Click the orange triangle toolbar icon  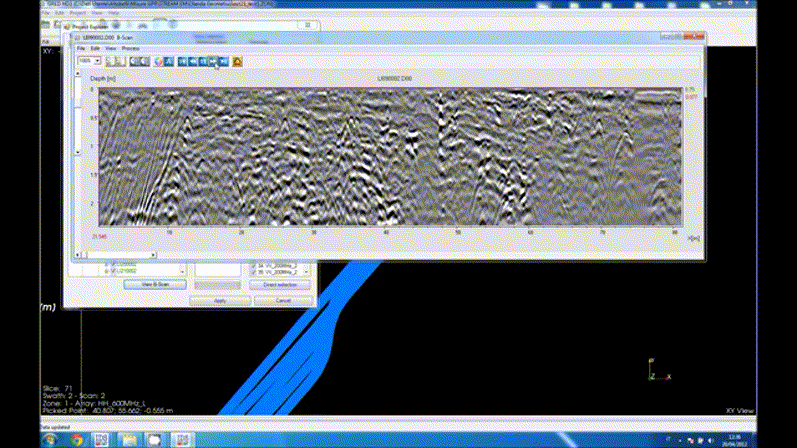(x=237, y=62)
